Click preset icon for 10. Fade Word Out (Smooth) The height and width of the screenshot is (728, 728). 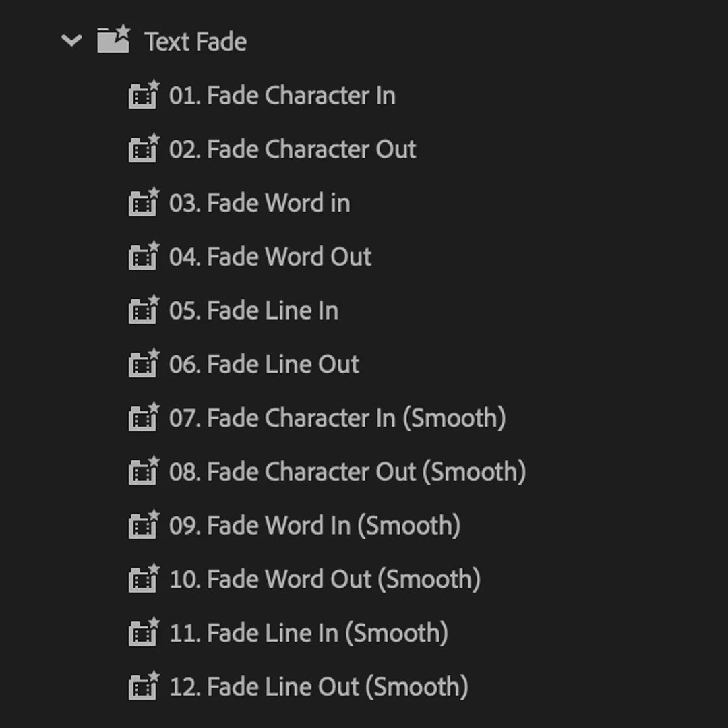click(x=144, y=579)
